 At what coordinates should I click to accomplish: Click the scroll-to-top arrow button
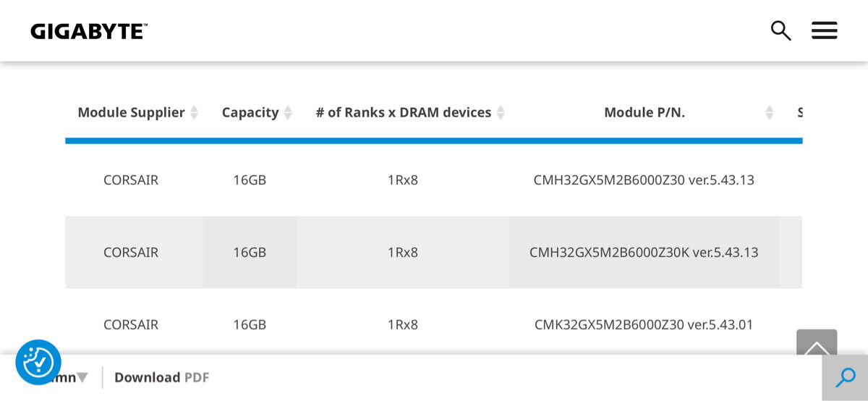817,345
